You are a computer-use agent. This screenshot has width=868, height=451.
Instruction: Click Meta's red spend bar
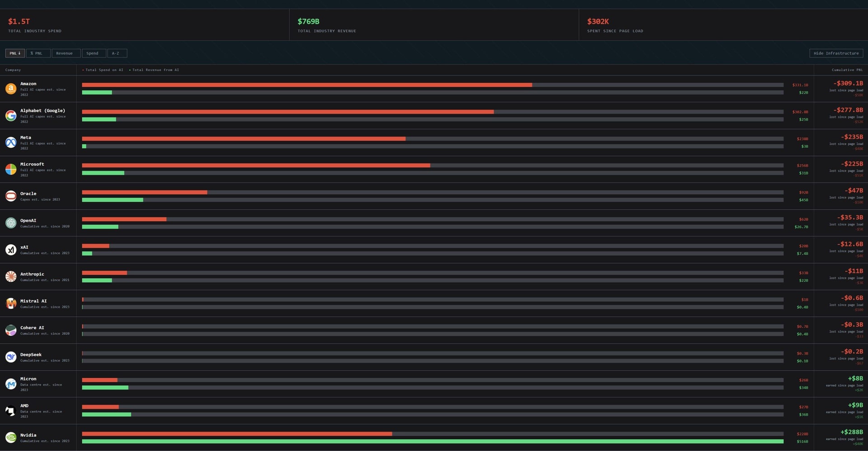point(244,139)
